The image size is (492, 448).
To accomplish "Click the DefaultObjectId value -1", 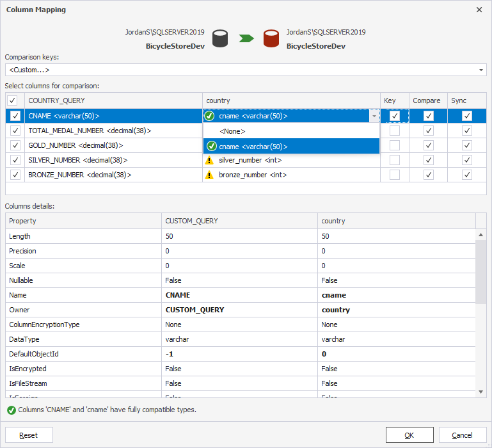I will (x=169, y=354).
